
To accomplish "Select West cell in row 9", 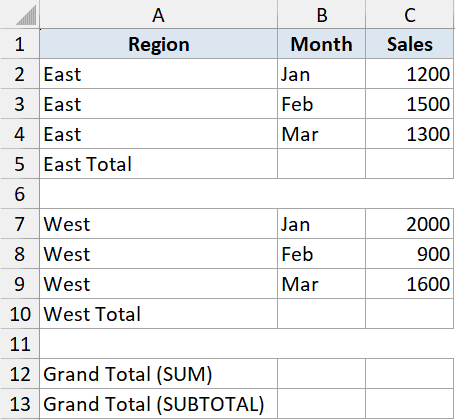I will click(x=158, y=284).
